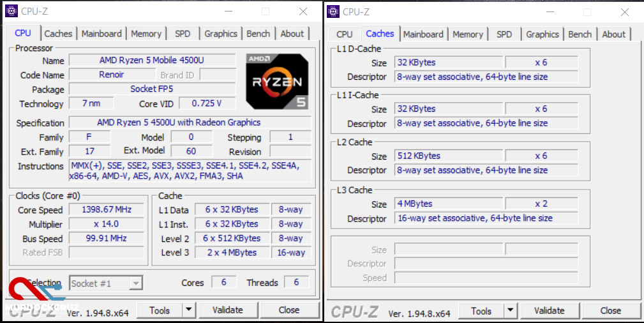The width and height of the screenshot is (644, 323).
Task: Click the L2 Cache descriptor field
Action: point(486,170)
